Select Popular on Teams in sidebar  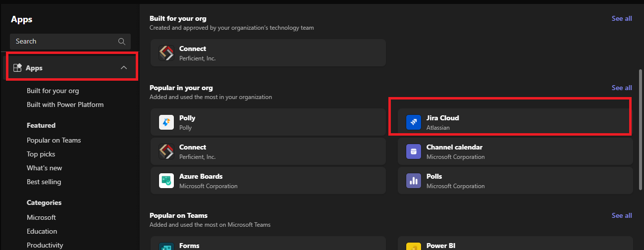pyautogui.click(x=54, y=140)
